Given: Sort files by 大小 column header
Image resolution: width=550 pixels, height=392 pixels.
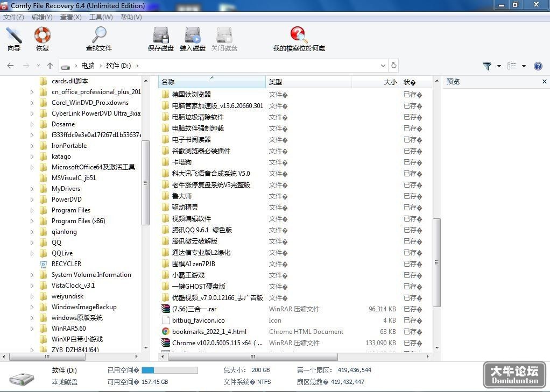Looking at the screenshot, I should pyautogui.click(x=376, y=82).
